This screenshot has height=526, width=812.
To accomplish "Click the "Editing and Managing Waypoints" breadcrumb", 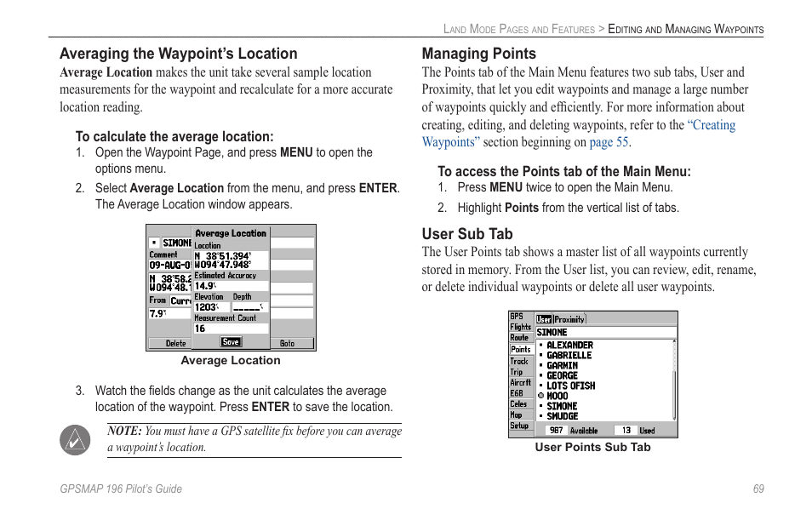I will (x=686, y=29).
